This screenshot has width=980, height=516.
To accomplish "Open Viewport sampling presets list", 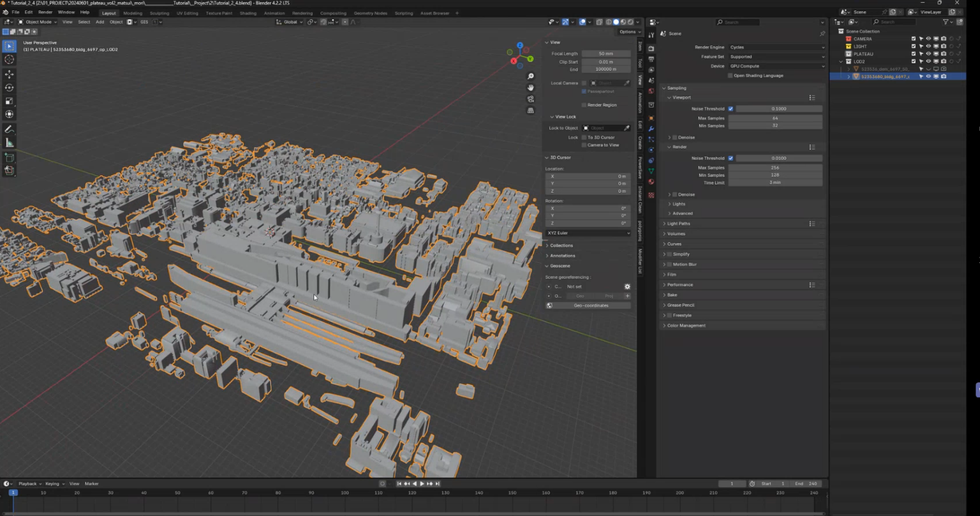I will tap(812, 98).
